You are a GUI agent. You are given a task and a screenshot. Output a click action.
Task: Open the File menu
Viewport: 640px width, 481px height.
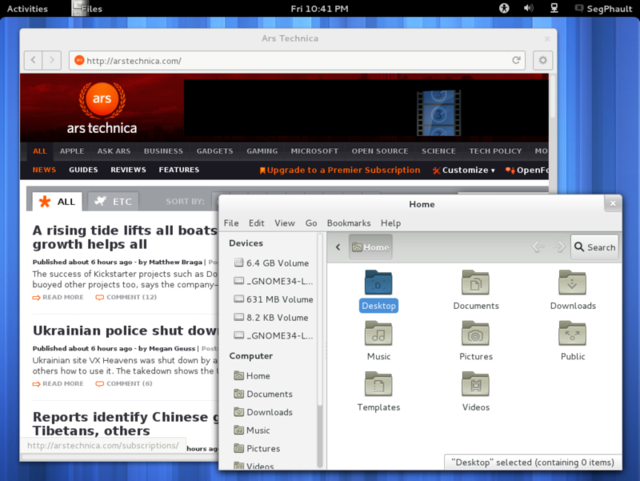231,223
